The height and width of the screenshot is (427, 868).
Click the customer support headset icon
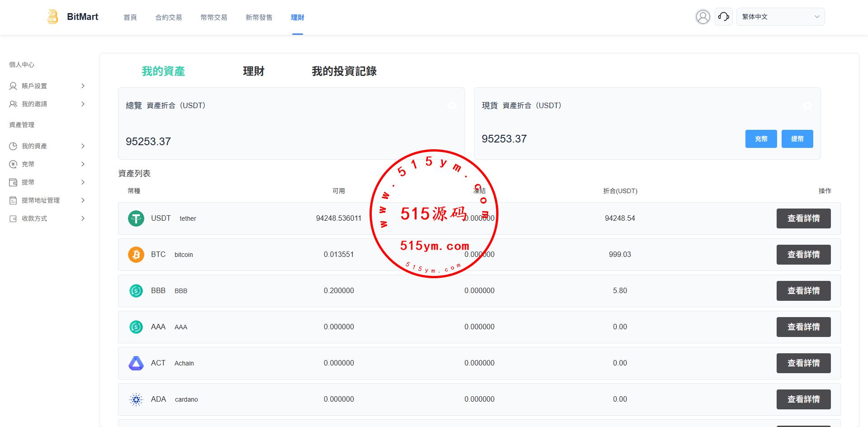click(723, 17)
